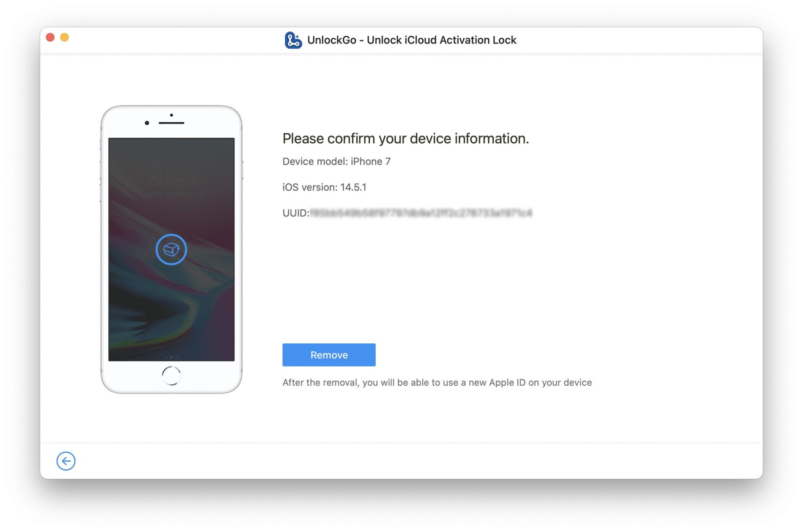Select the blue unboxing icon on phone screen
The width and height of the screenshot is (803, 532).
171,249
